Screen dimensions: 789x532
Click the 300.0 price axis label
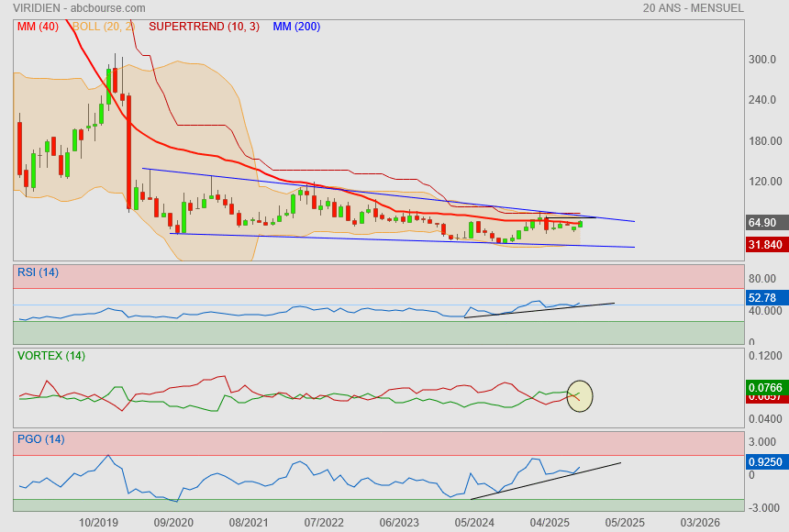(762, 60)
